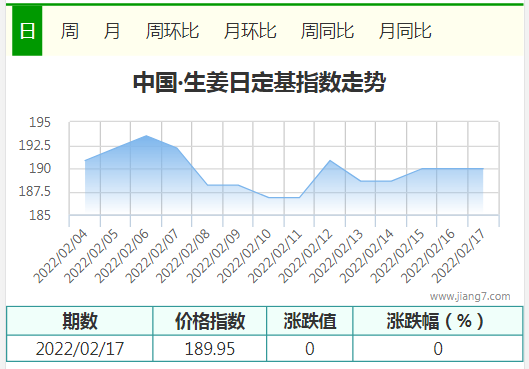529x369 pixels.
Task: Select the 日 daily tab
Action: (27, 31)
